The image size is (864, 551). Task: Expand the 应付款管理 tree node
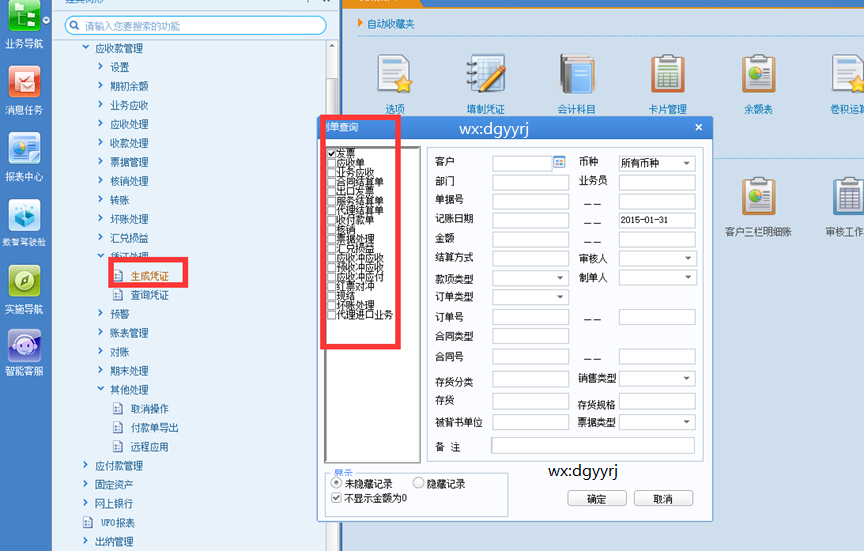[x=85, y=465]
